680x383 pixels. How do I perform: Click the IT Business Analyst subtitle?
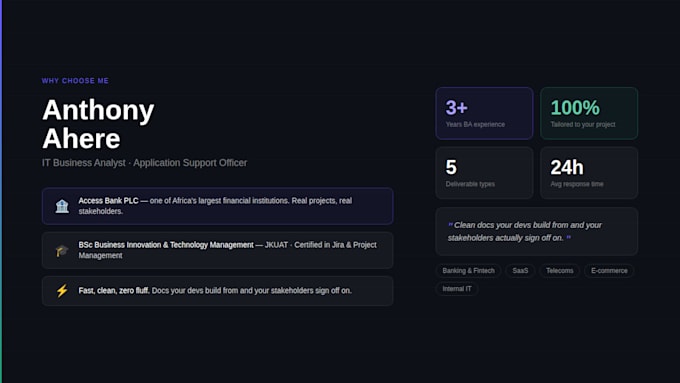tap(144, 163)
